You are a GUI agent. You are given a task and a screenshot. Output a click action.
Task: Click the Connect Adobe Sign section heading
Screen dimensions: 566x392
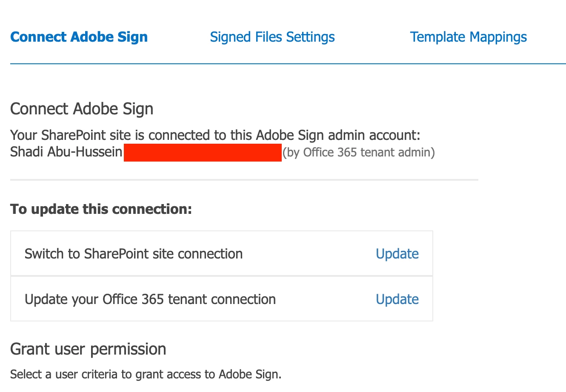click(82, 109)
